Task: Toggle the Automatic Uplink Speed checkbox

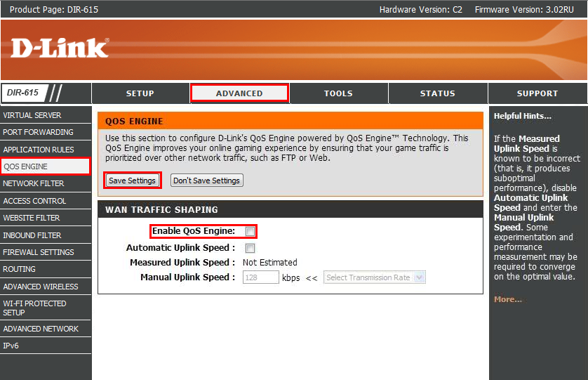Action: pos(250,248)
